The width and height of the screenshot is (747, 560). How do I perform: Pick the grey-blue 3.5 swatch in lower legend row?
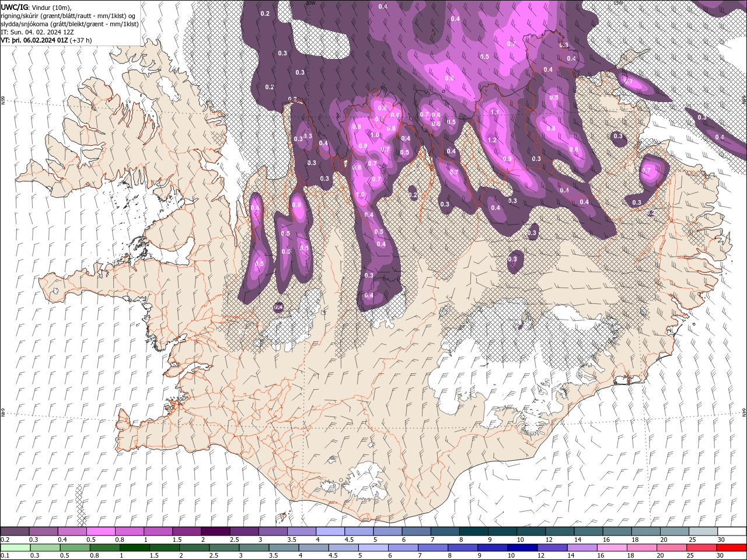tap(284, 547)
